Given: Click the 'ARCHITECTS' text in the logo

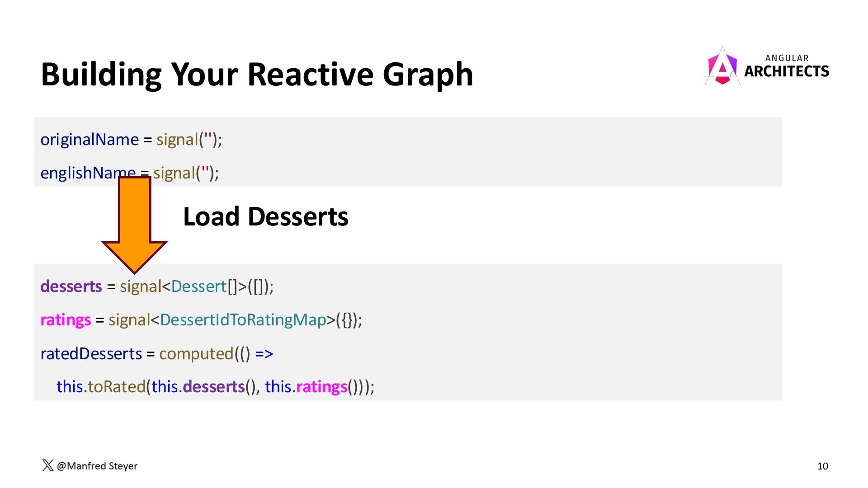Looking at the screenshot, I should click(x=786, y=71).
